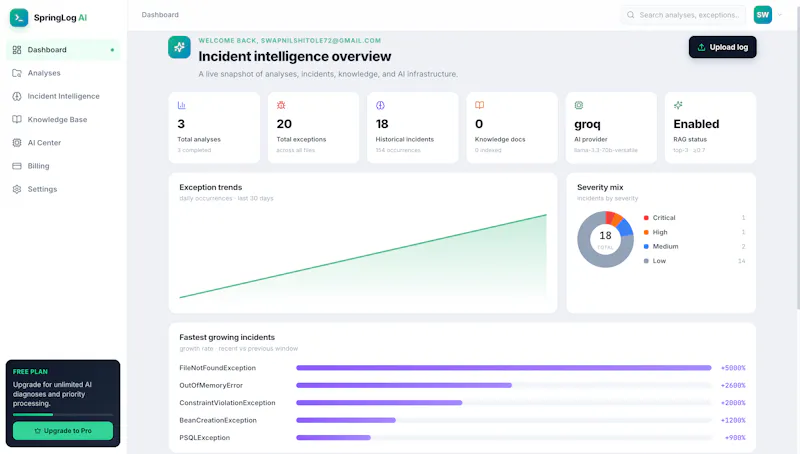Click the Billing card icon
Image resolution: width=800 pixels, height=454 pixels.
(17, 166)
